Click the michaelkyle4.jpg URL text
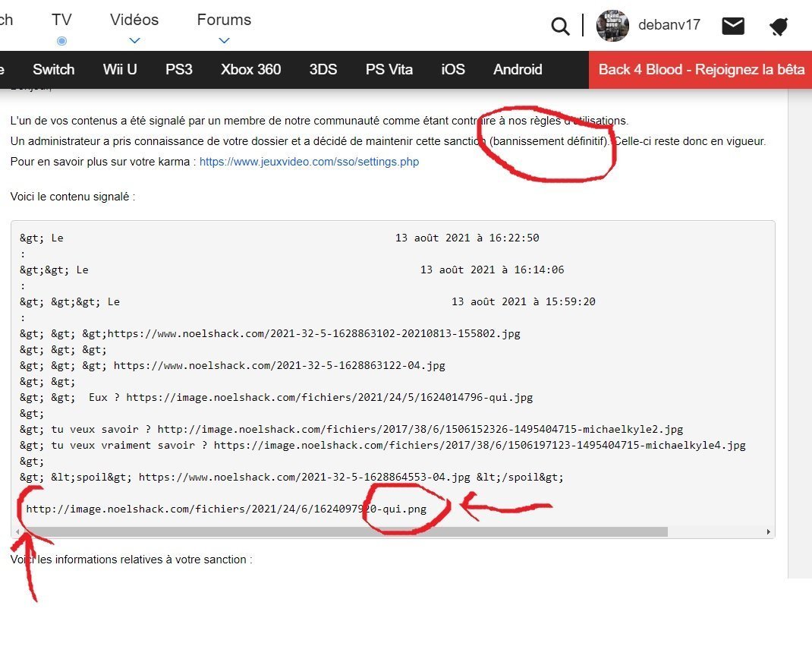 [x=480, y=445]
